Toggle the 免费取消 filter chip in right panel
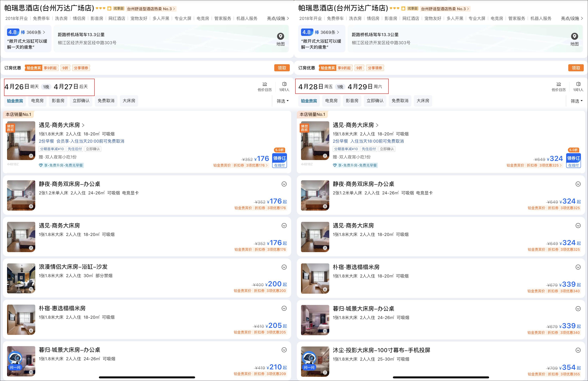This screenshot has width=588, height=381. click(400, 101)
